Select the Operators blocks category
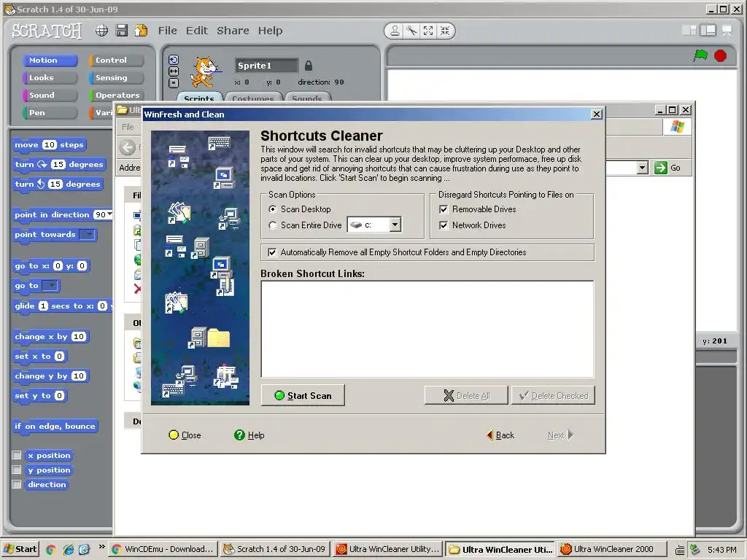 [x=116, y=96]
